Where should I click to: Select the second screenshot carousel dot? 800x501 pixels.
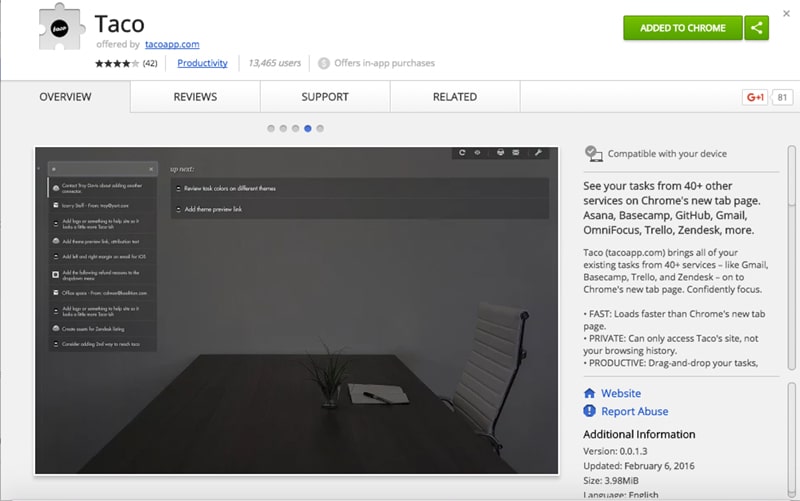(x=283, y=128)
